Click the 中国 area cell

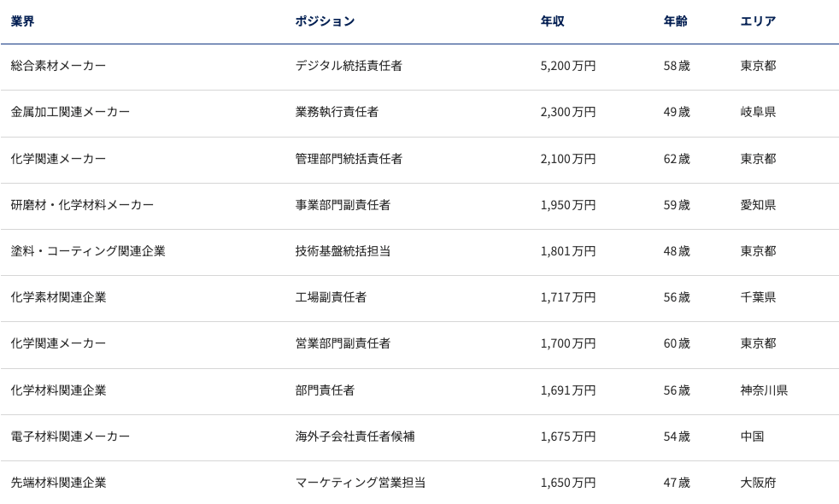pyautogui.click(x=753, y=437)
